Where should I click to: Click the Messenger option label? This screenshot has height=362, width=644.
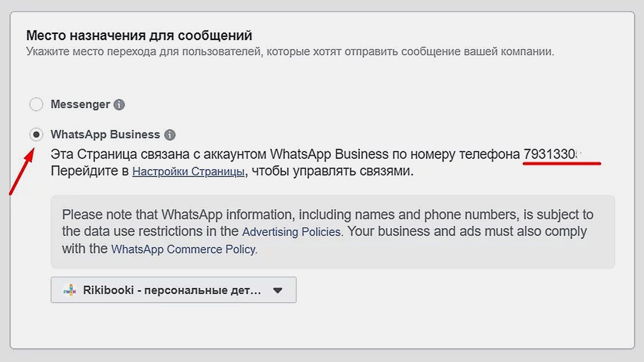pos(80,104)
